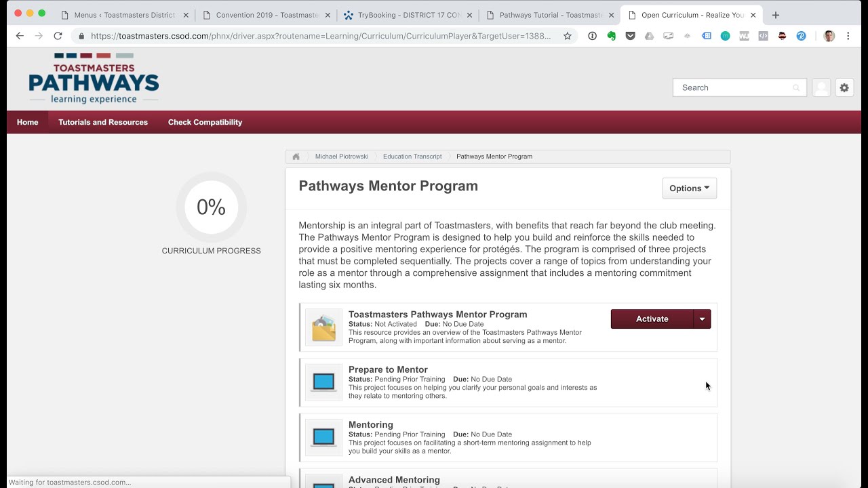This screenshot has width=868, height=488.
Task: Open the Prepare to Mentor title
Action: tap(388, 370)
